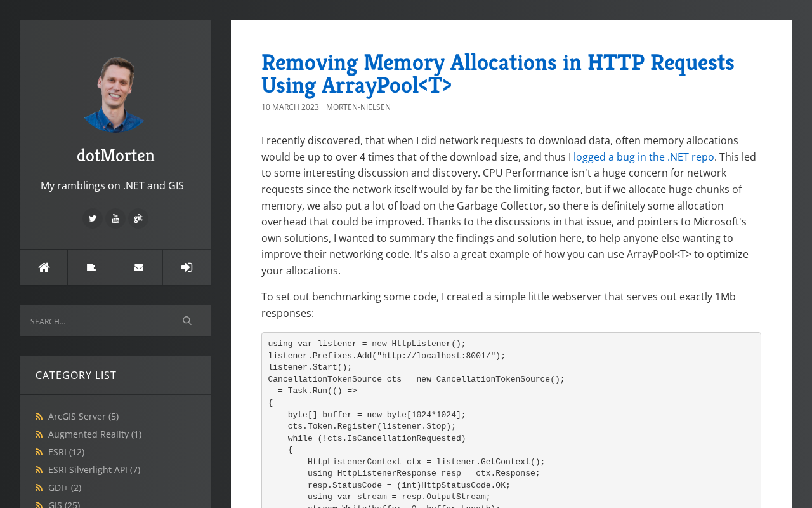Open the git profile icon
The image size is (812, 508).
click(x=138, y=218)
